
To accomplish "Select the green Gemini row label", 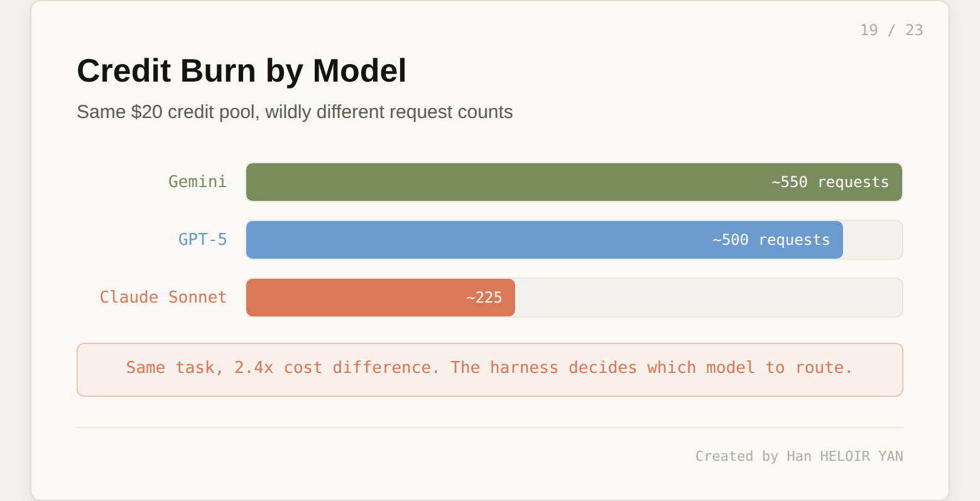I will [x=197, y=182].
